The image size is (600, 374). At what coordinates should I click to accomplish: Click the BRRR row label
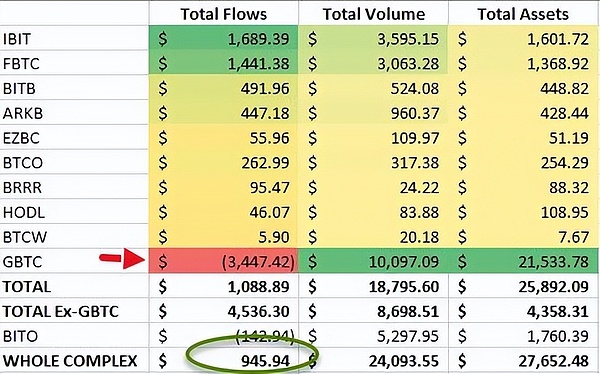22,188
